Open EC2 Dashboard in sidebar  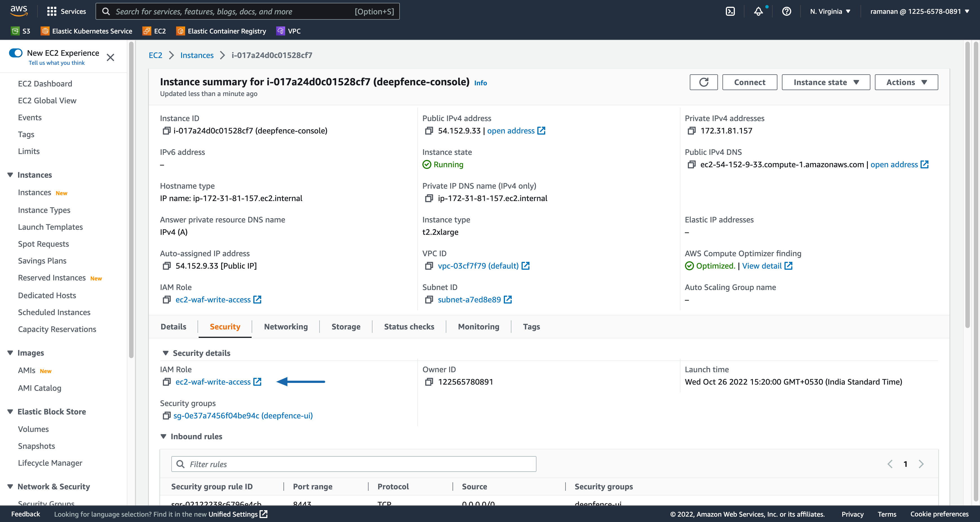tap(45, 84)
